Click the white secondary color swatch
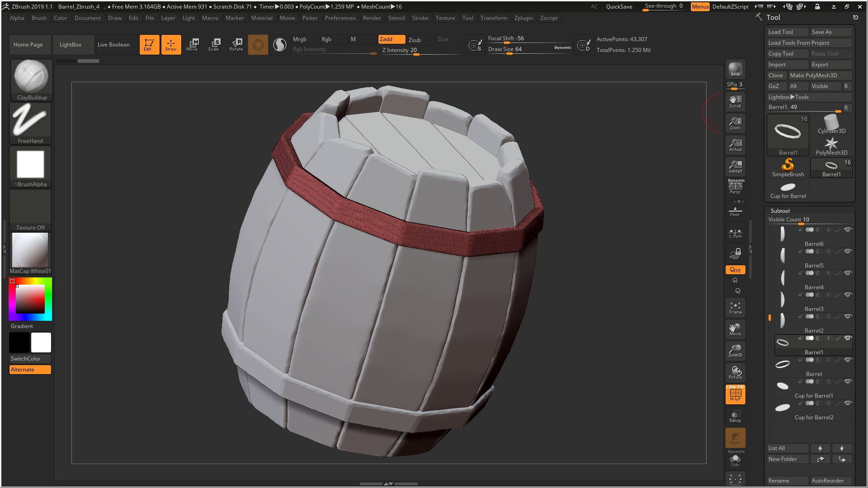 41,343
